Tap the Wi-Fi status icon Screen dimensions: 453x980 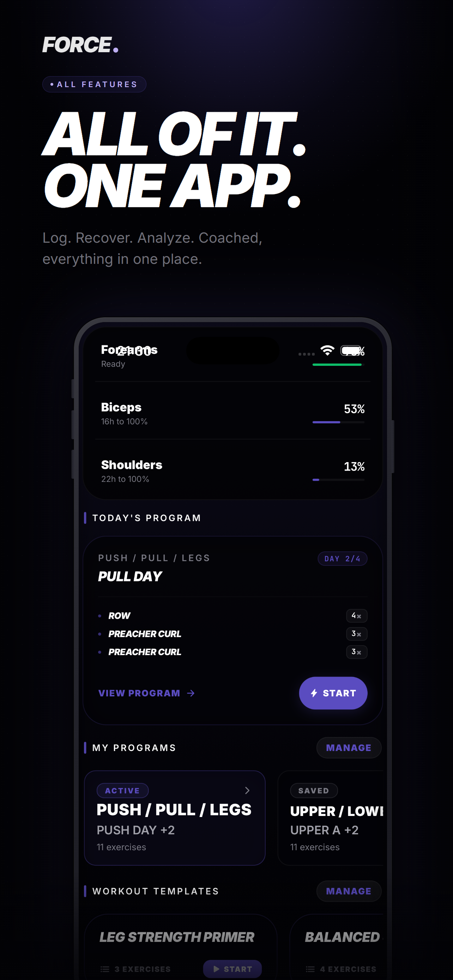327,350
